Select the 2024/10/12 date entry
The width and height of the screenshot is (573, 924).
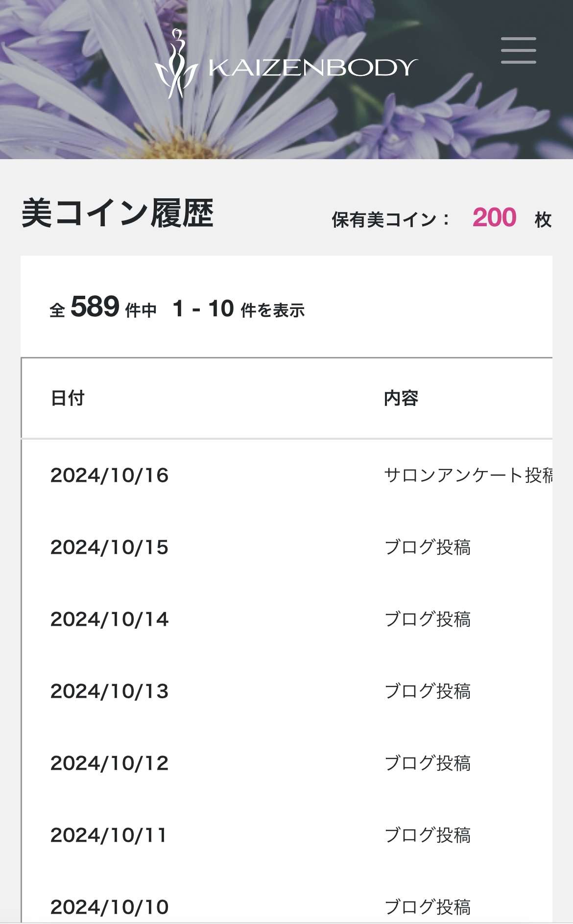click(109, 763)
